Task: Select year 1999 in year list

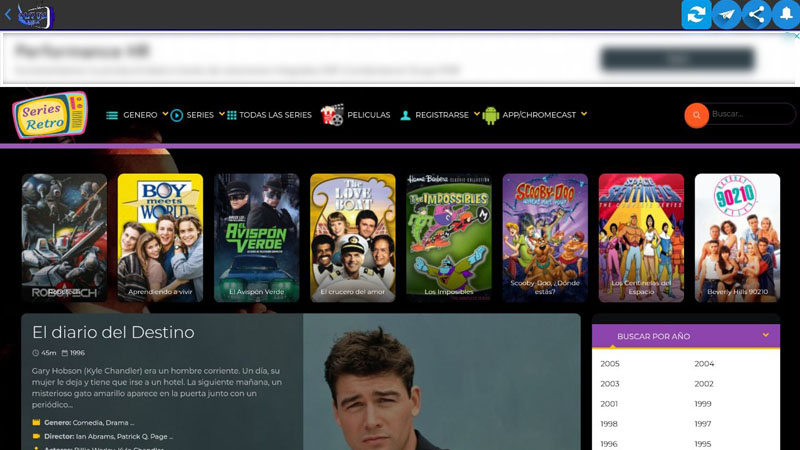Action: (x=704, y=404)
